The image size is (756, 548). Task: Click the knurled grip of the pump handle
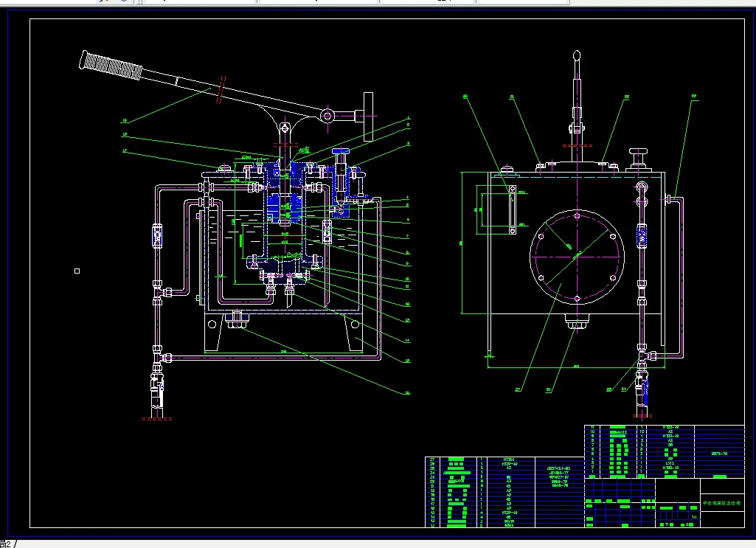coord(111,65)
